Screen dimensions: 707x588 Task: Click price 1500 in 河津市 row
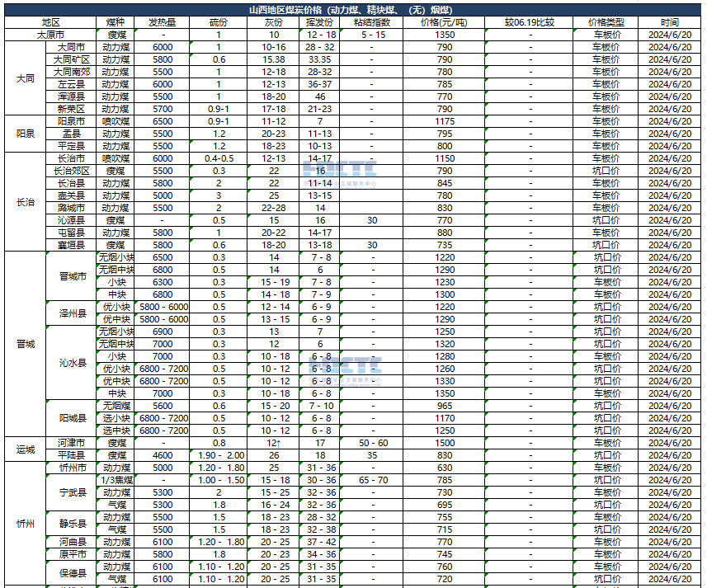point(444,443)
